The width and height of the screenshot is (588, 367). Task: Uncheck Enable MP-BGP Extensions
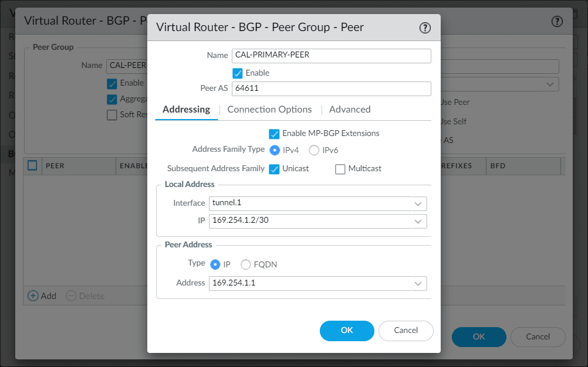(x=274, y=134)
